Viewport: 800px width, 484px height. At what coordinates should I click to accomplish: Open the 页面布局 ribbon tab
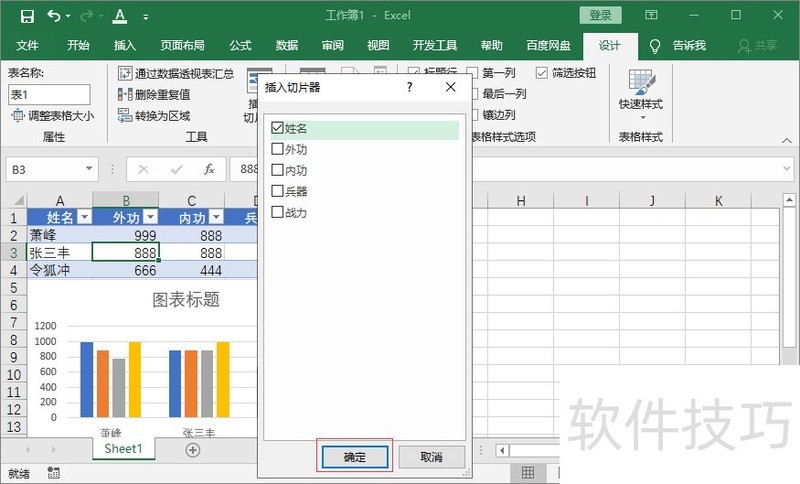pyautogui.click(x=182, y=45)
